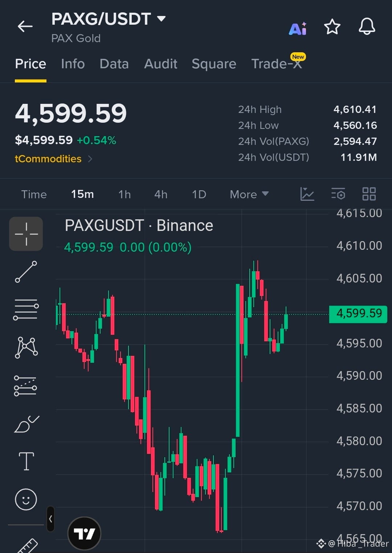Select the ruler measure tool
This screenshot has height=553, width=392.
28,546
